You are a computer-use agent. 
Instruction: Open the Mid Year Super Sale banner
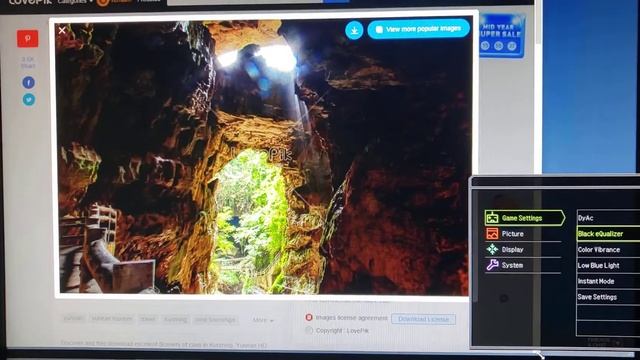pyautogui.click(x=501, y=36)
